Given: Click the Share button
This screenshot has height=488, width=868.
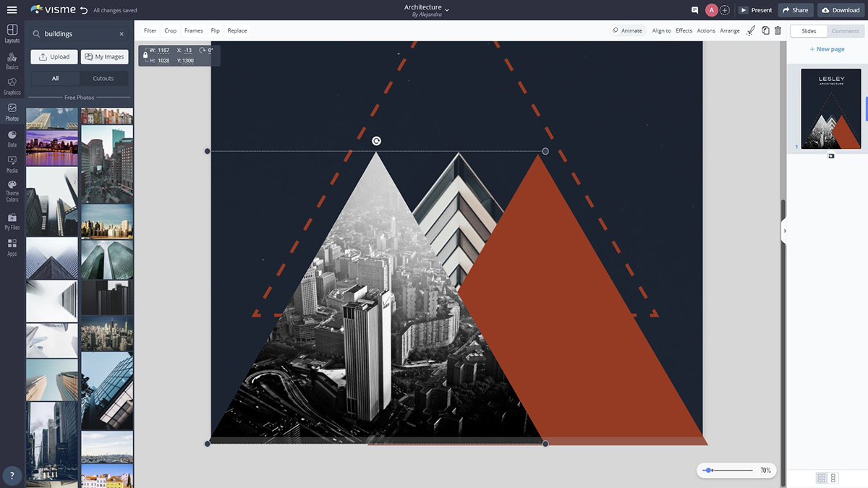Looking at the screenshot, I should click(796, 10).
